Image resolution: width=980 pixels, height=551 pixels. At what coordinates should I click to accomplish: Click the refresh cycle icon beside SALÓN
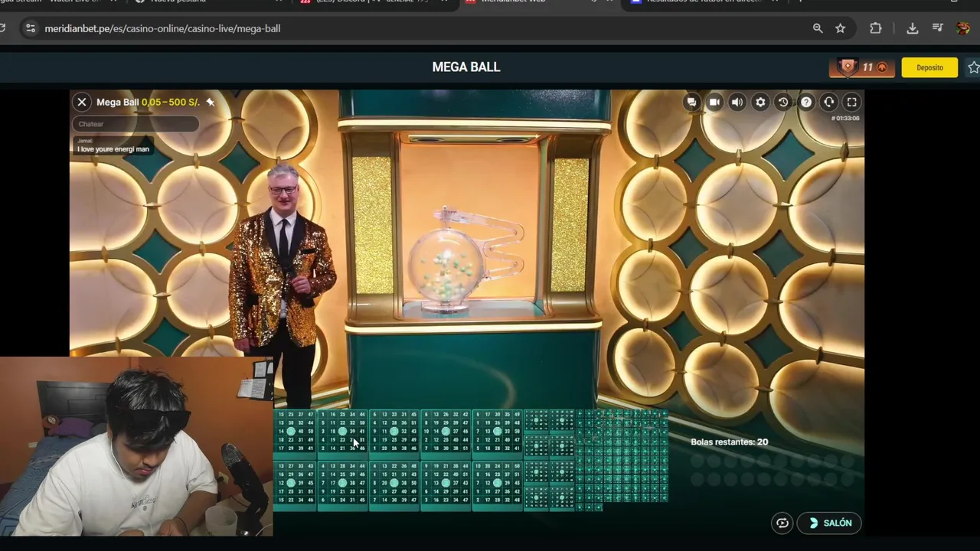(782, 523)
